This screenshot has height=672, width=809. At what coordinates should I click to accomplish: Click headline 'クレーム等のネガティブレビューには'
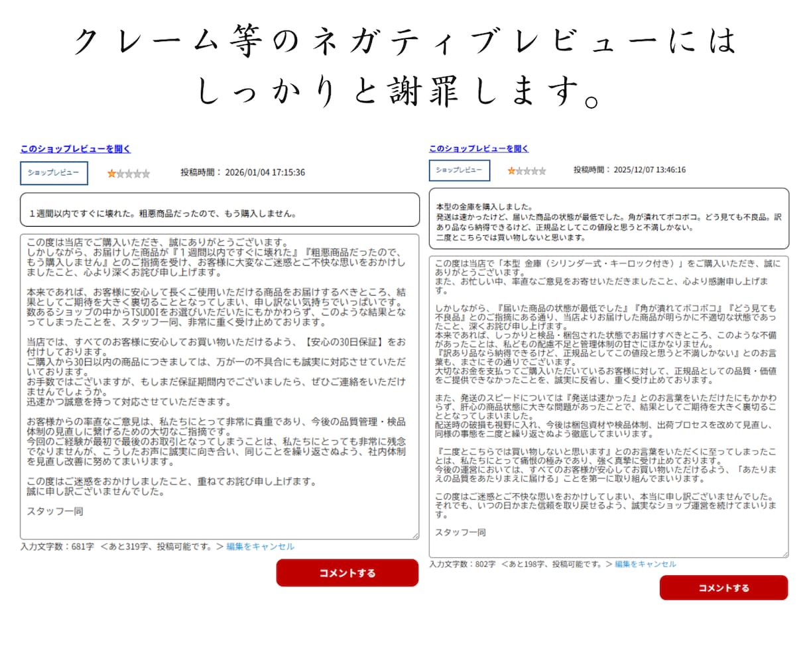tap(404, 42)
